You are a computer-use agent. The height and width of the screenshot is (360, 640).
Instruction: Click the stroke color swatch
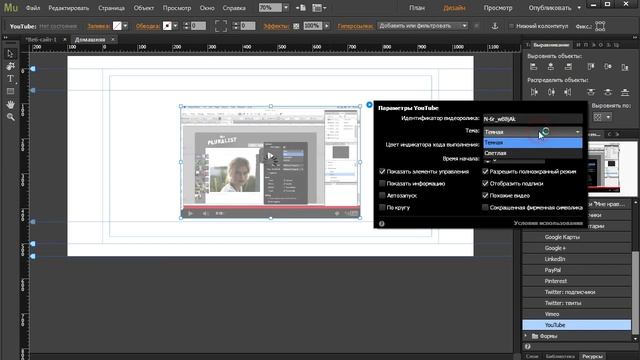[167, 26]
